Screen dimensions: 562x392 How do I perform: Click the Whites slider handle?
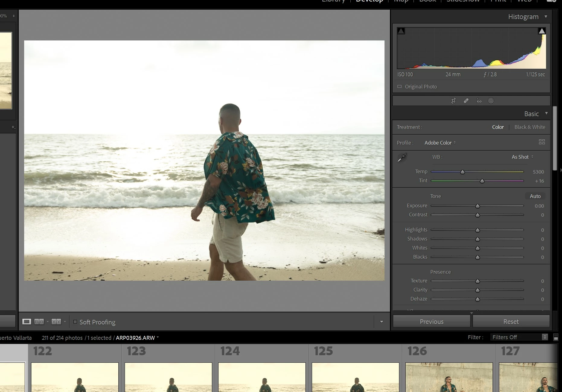[x=477, y=248]
